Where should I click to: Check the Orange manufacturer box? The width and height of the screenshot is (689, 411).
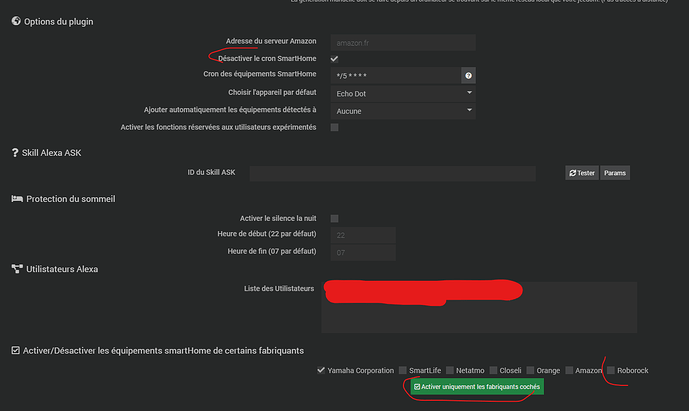point(530,370)
